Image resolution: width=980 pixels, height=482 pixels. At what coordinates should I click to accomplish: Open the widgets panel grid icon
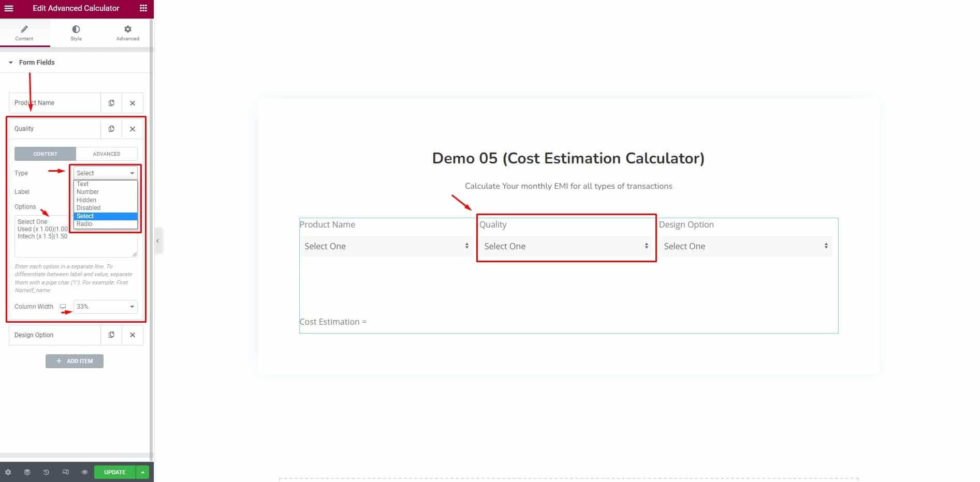[143, 8]
